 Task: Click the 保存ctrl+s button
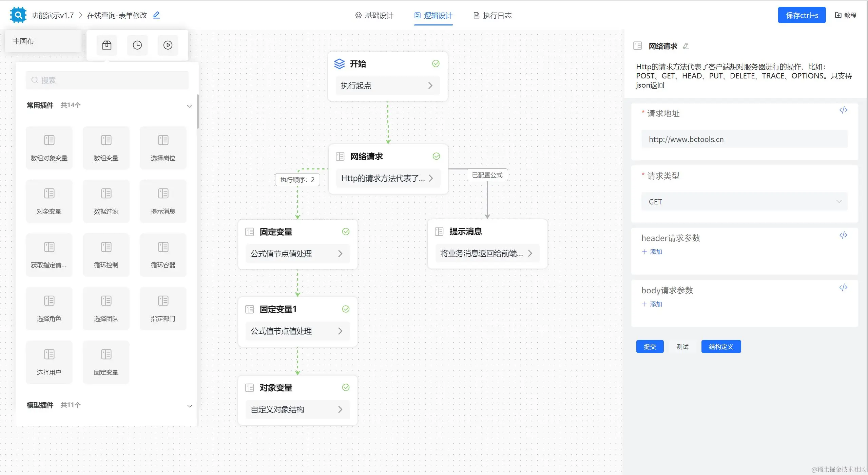802,15
